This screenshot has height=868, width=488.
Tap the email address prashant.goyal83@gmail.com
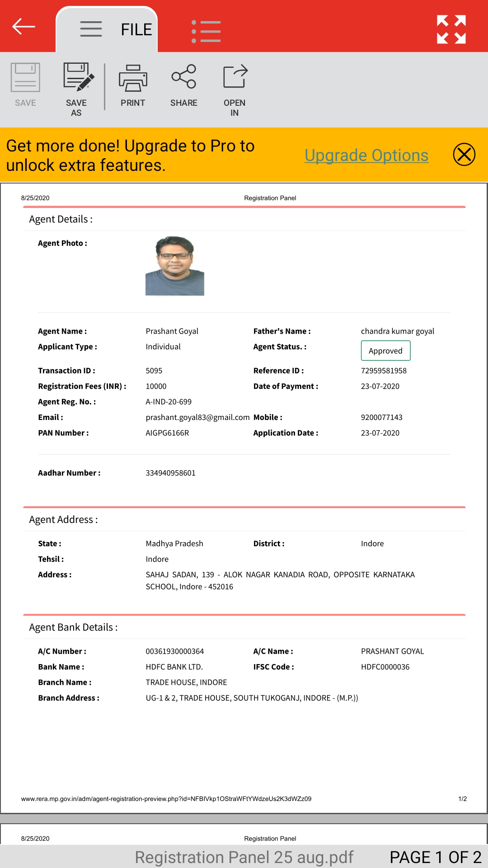[x=197, y=417]
